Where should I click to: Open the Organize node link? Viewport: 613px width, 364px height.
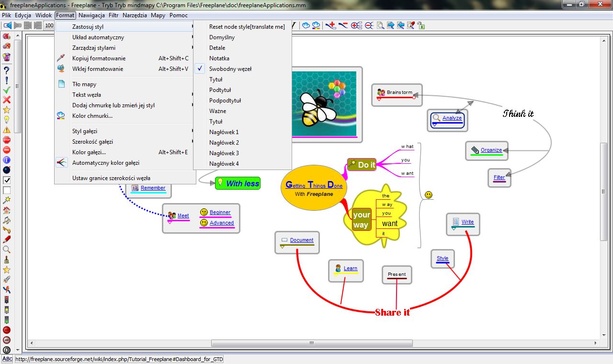[491, 150]
